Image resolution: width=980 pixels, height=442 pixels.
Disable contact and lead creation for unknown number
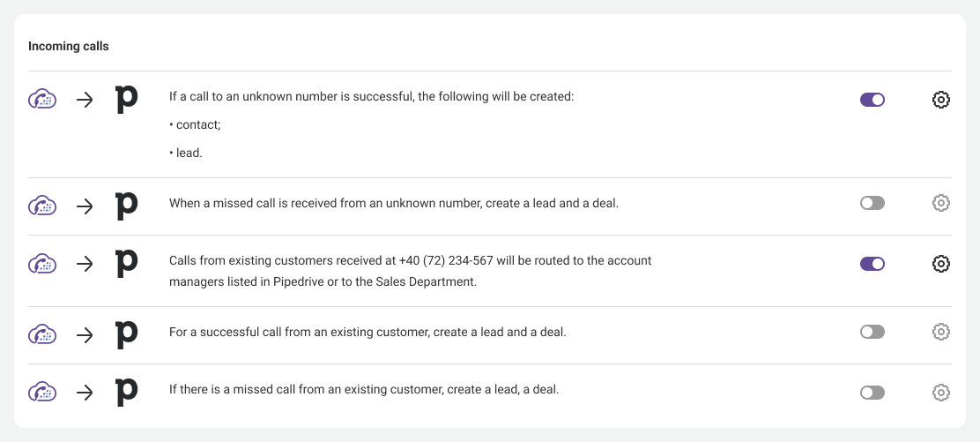(x=872, y=100)
